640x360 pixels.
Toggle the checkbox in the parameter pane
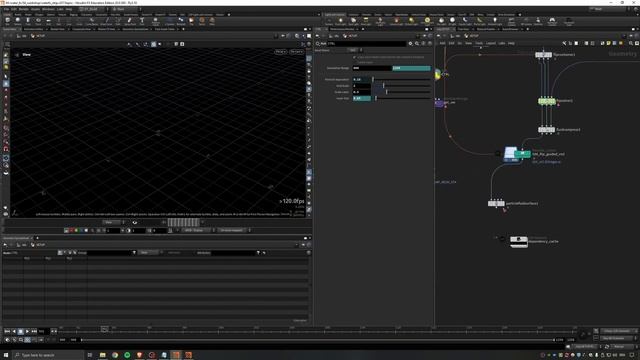[355, 57]
